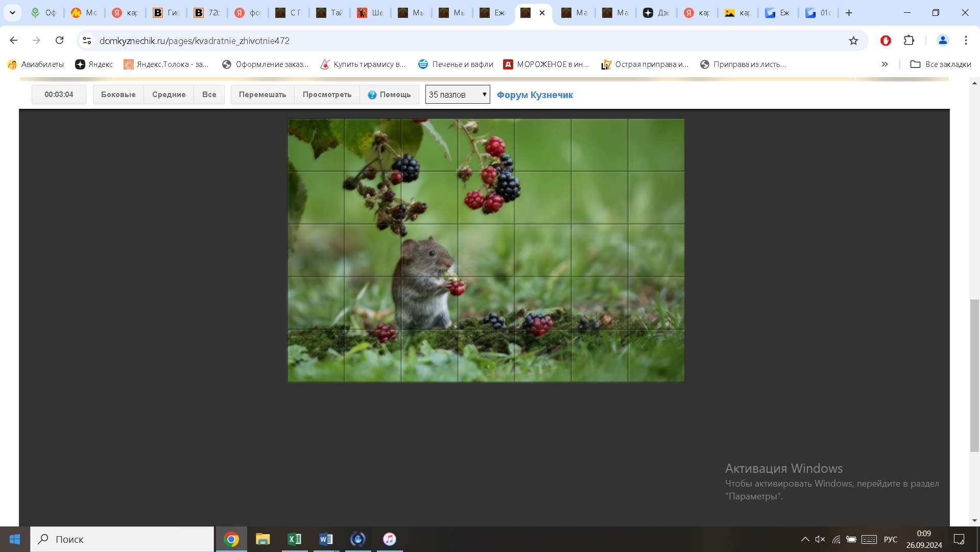Show hidden system tray icons
The image size is (980, 552).
(805, 539)
